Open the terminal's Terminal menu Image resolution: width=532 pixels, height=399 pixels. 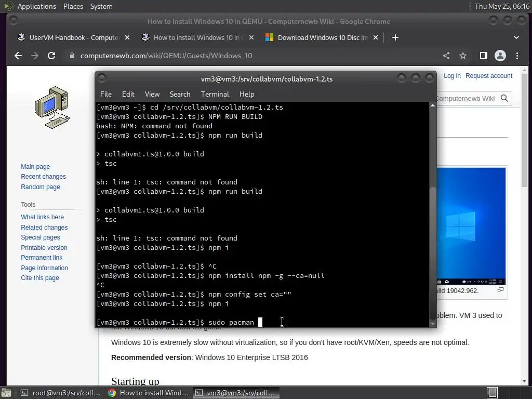coord(215,94)
